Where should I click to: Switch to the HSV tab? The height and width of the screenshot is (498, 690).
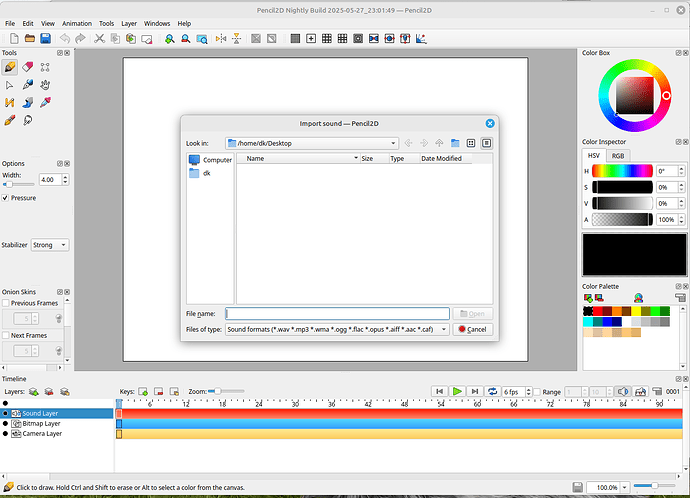[594, 156]
